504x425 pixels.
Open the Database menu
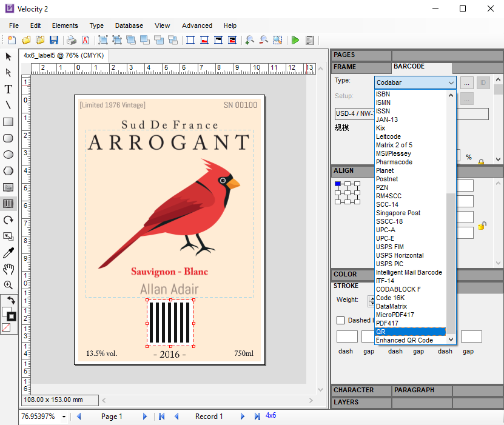pos(129,25)
